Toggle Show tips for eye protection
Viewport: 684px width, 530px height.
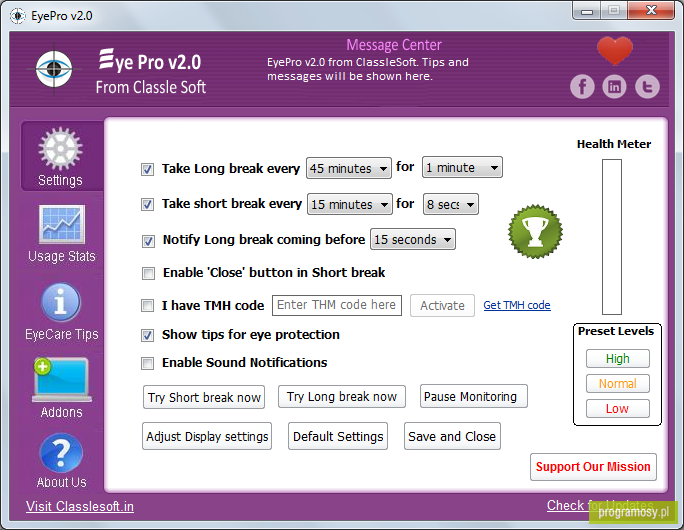click(147, 335)
